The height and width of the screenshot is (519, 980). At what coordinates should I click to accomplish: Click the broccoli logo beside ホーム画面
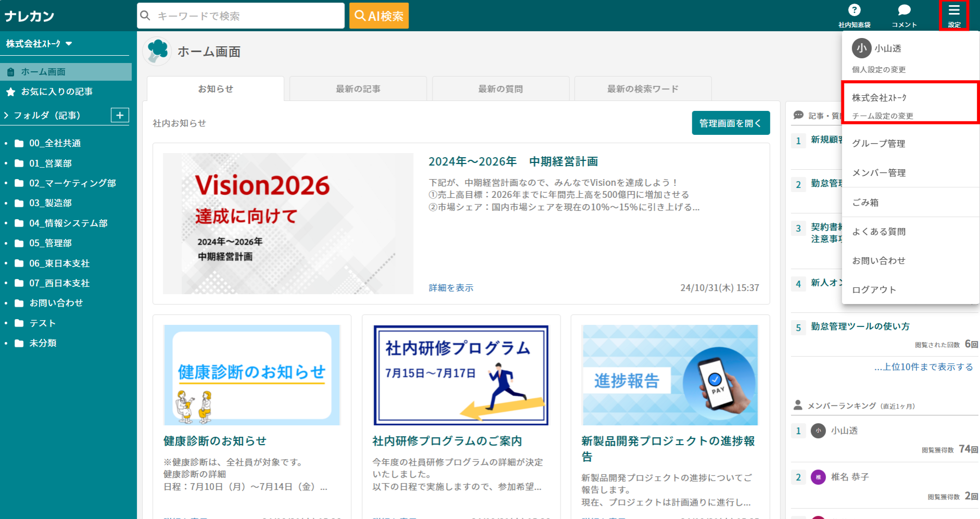[x=157, y=51]
